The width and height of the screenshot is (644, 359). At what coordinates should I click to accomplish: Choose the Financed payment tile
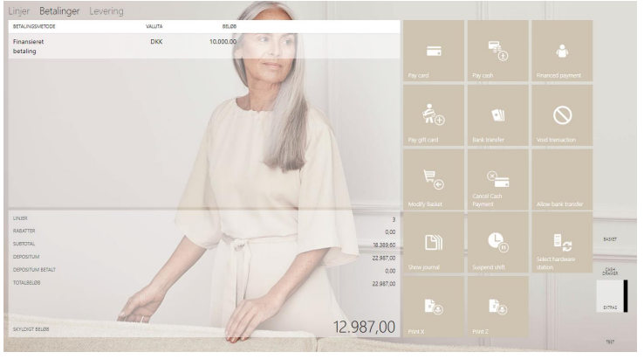click(x=562, y=52)
